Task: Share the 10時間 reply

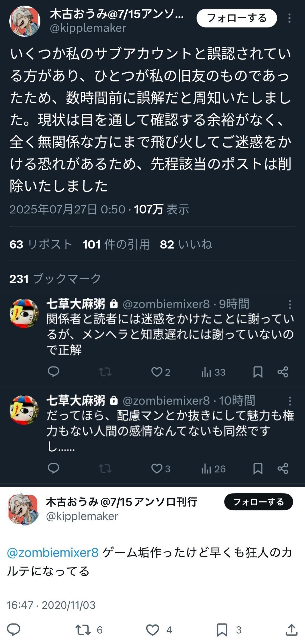Action: [283, 469]
